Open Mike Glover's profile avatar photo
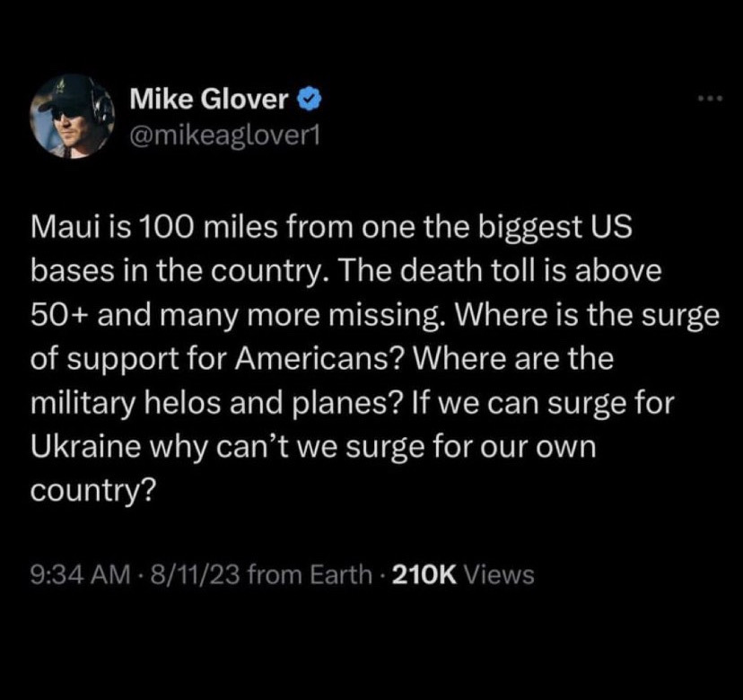The height and width of the screenshot is (700, 743). click(72, 116)
